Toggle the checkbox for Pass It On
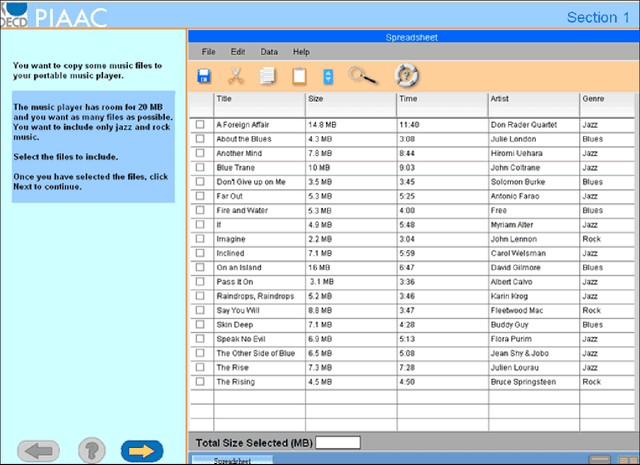640x465 pixels. coord(200,282)
